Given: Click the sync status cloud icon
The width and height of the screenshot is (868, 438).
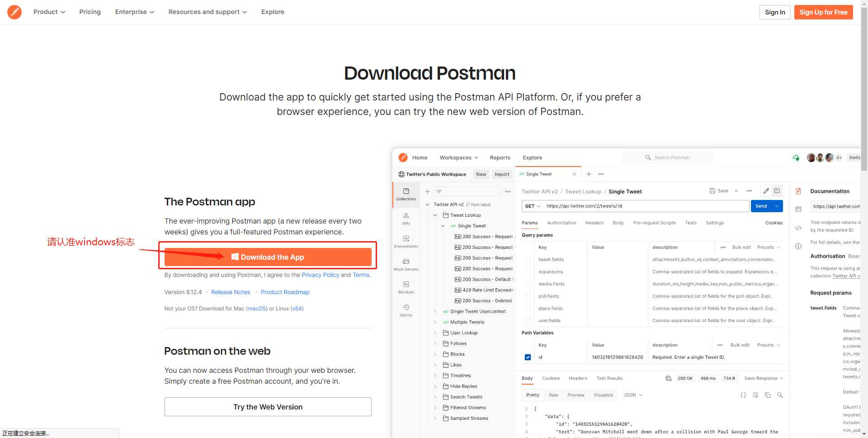Looking at the screenshot, I should [796, 157].
